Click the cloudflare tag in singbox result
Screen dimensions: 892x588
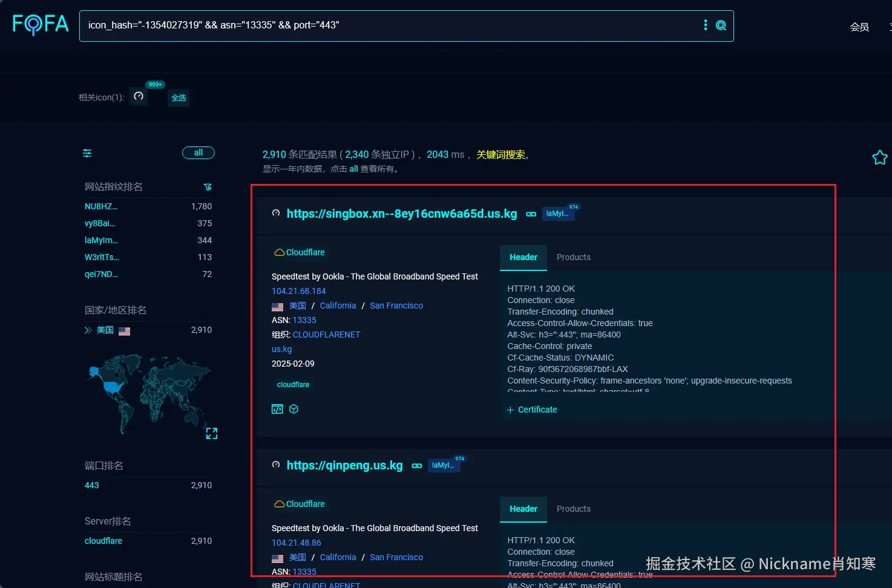294,385
